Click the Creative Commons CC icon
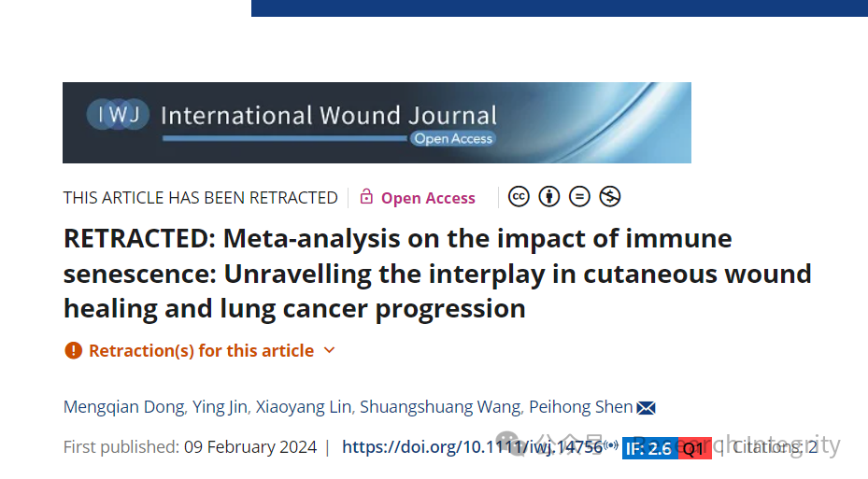 pos(519,197)
